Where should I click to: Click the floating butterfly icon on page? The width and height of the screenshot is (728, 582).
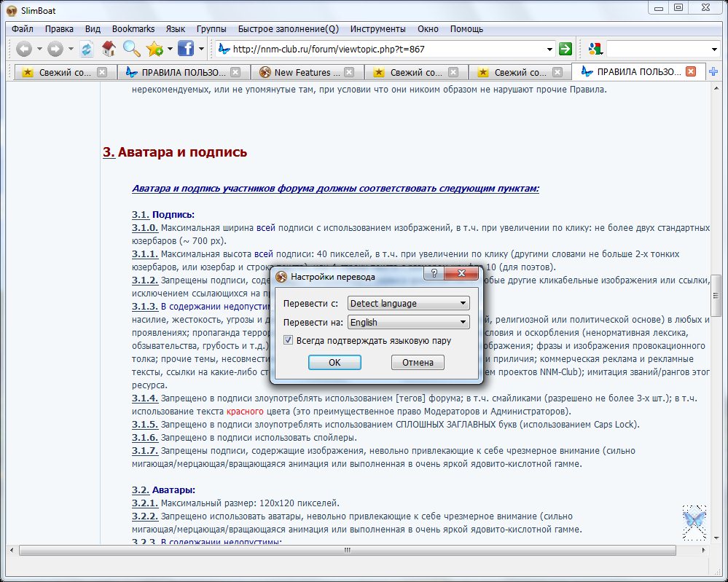[x=694, y=522]
